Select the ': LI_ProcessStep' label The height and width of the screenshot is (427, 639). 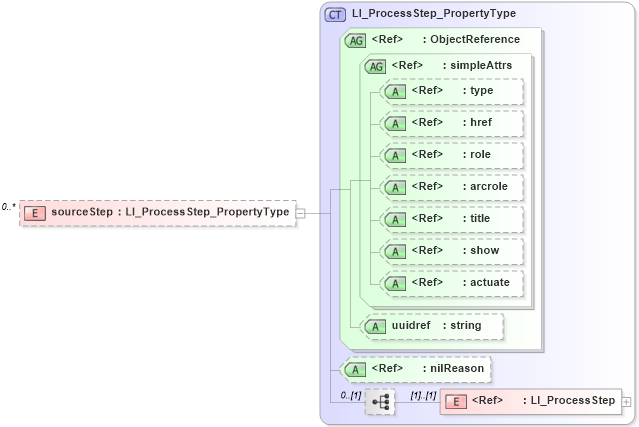pos(569,401)
